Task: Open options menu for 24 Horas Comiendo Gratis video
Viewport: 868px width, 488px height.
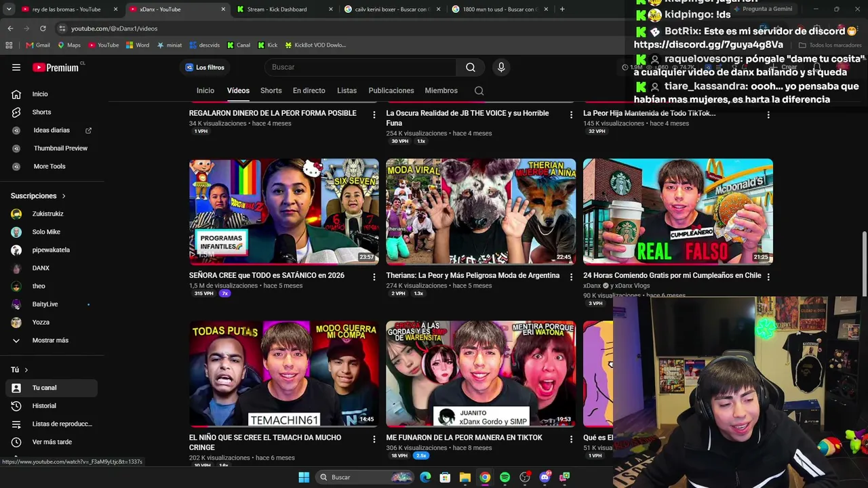Action: pyautogui.click(x=768, y=277)
